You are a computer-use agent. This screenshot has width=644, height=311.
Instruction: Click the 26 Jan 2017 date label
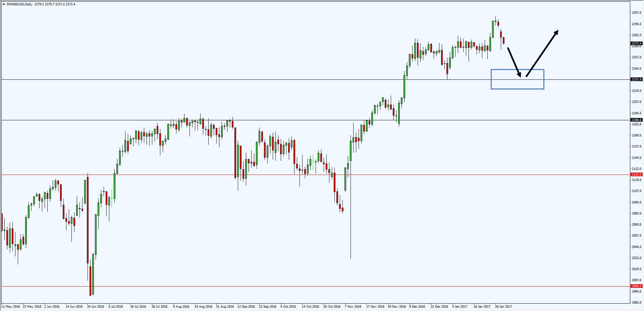[x=503, y=307]
